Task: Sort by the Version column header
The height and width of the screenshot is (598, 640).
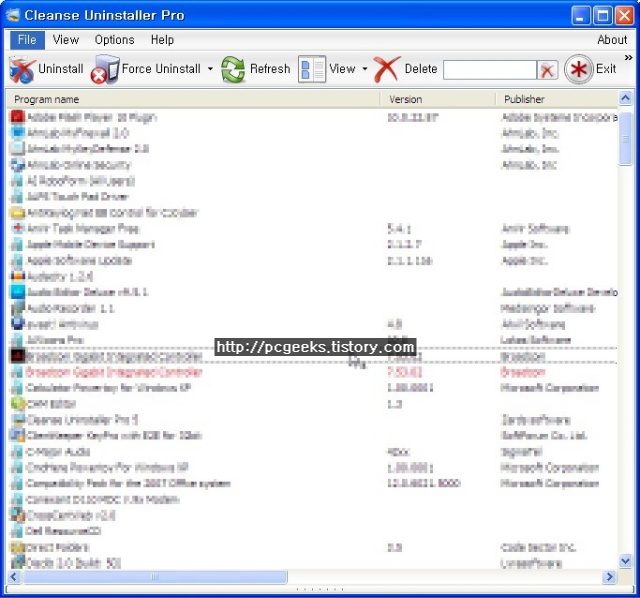Action: tap(438, 99)
